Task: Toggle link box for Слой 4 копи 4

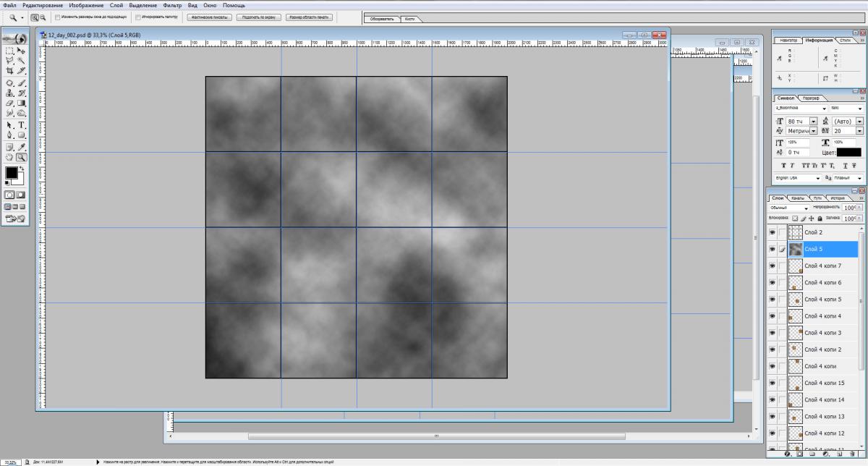Action: point(783,315)
